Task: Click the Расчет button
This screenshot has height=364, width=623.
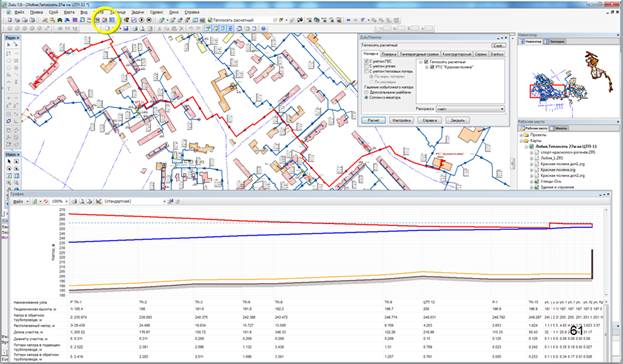Action: click(x=373, y=120)
